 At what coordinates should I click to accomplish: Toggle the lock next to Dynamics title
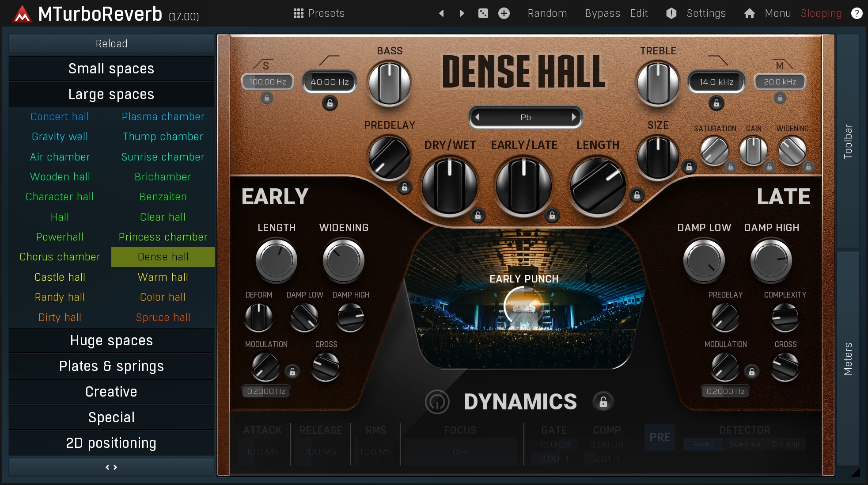pyautogui.click(x=603, y=402)
